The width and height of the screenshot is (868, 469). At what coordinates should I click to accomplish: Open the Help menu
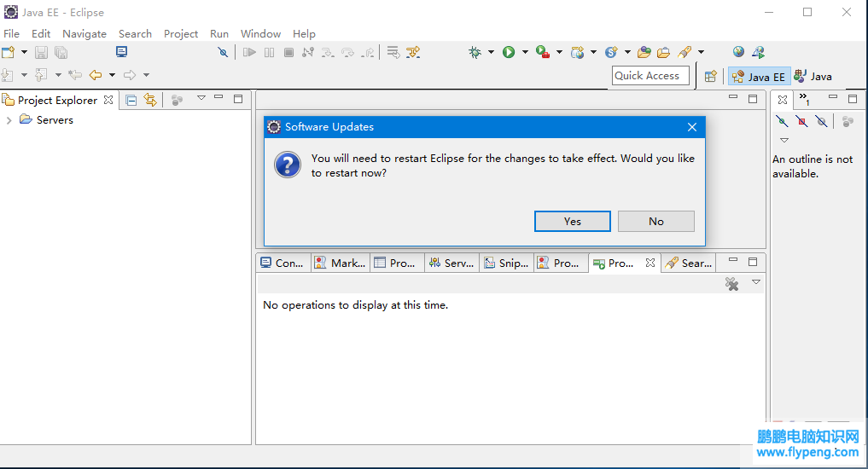(x=304, y=34)
